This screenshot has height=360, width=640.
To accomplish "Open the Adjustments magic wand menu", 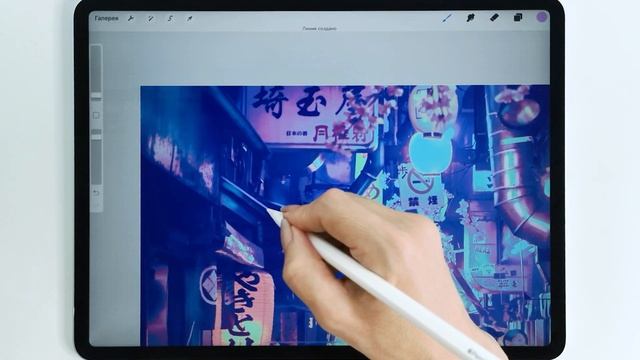I will click(151, 19).
